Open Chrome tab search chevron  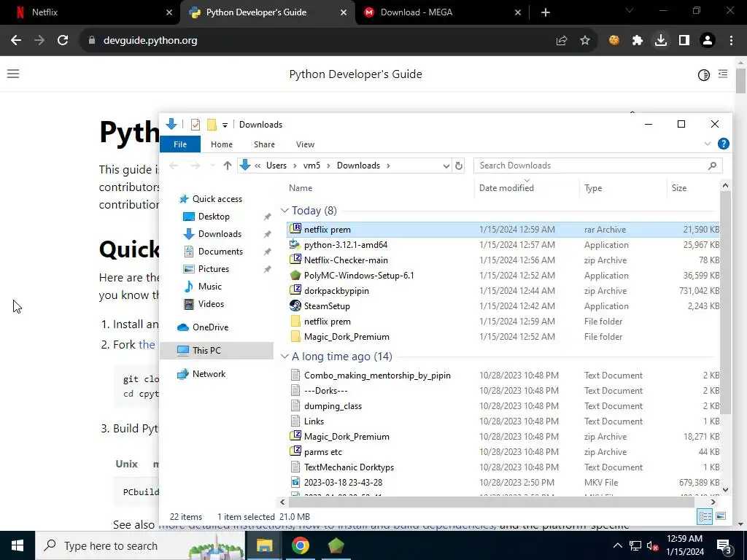pyautogui.click(x=630, y=10)
